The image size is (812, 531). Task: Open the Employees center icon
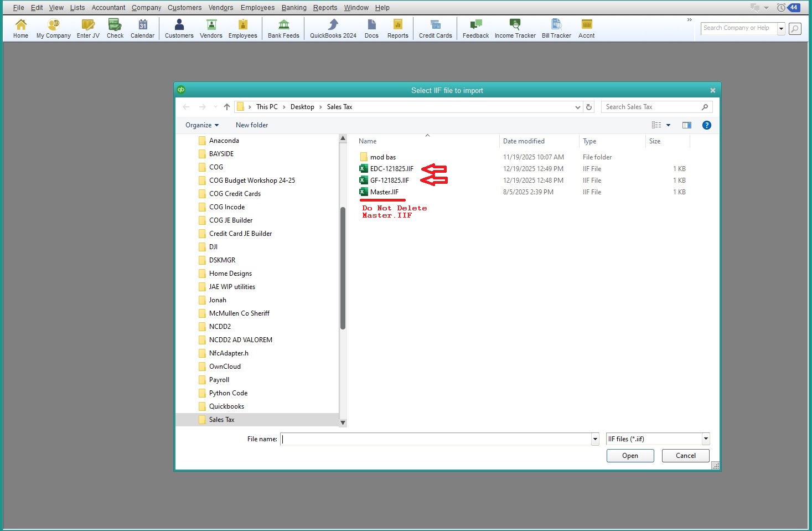click(242, 28)
